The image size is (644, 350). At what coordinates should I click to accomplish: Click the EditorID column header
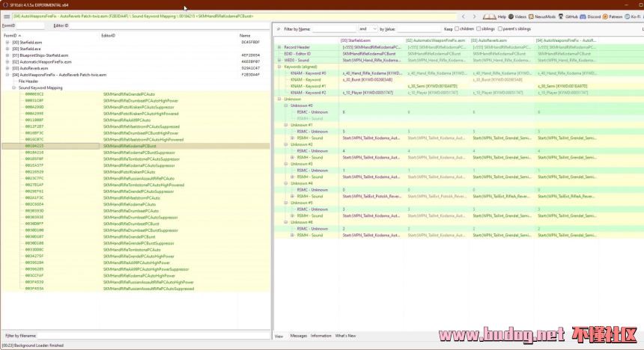109,35
